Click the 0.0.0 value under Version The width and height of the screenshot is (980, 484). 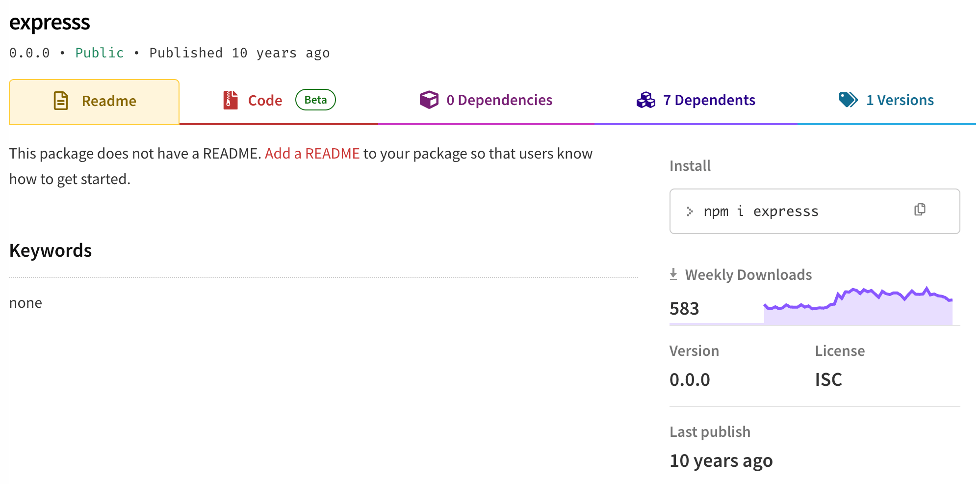tap(690, 380)
